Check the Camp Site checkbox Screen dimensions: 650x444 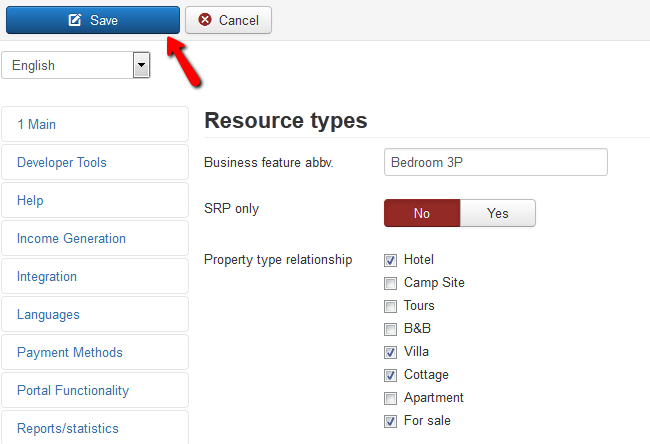(390, 284)
